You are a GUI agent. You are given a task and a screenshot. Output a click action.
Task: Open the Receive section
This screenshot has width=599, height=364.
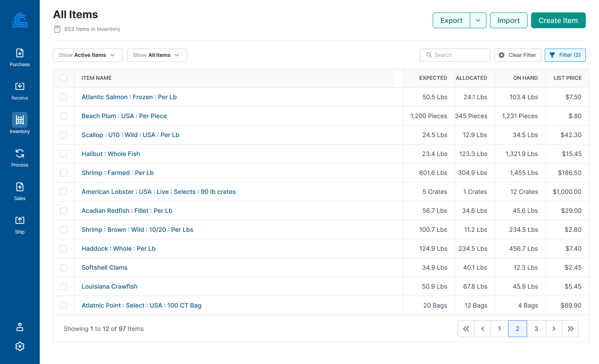pos(20,91)
